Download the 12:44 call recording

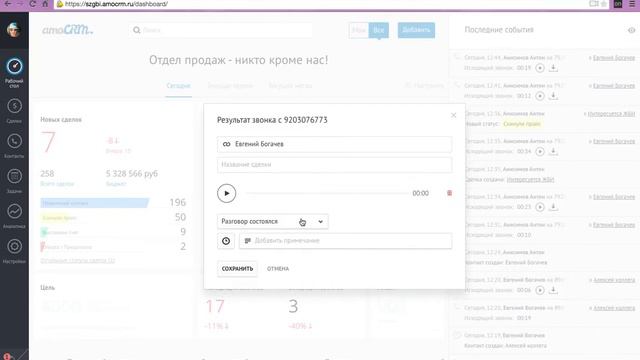click(x=553, y=68)
